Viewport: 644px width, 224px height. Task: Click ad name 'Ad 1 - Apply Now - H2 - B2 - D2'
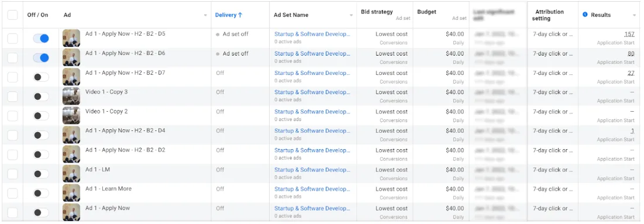125,150
